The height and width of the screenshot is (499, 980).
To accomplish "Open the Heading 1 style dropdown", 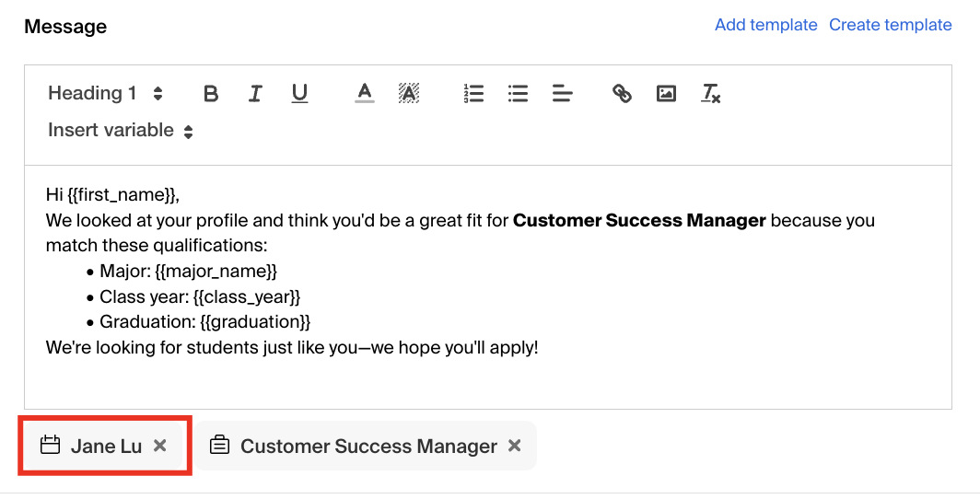I will pos(105,94).
